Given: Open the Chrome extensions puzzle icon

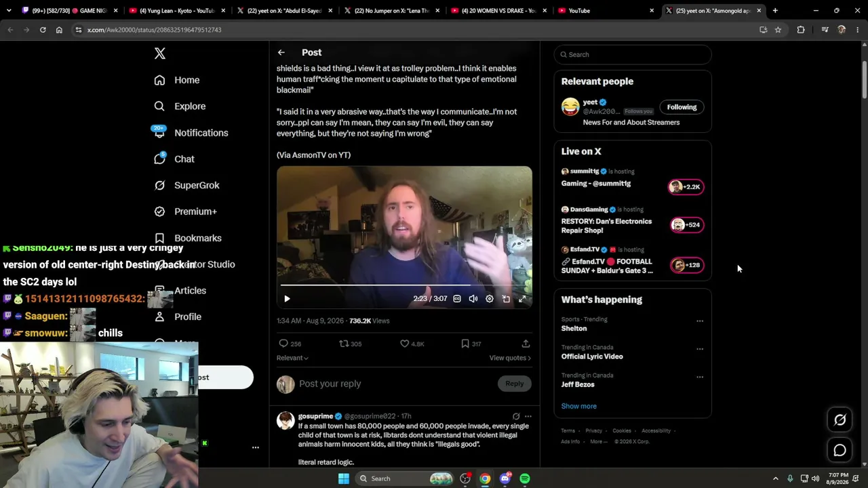Looking at the screenshot, I should click(801, 30).
